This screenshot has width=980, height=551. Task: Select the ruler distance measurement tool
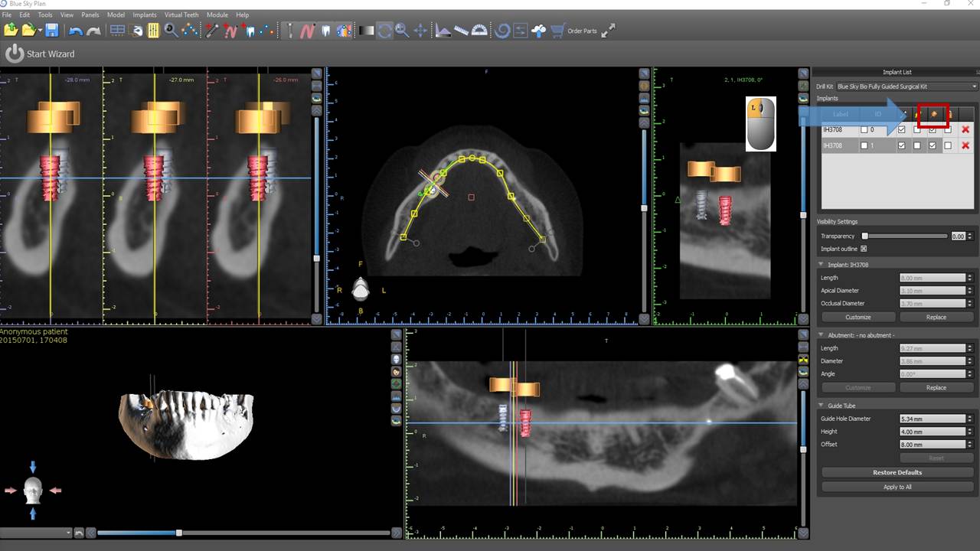click(461, 31)
